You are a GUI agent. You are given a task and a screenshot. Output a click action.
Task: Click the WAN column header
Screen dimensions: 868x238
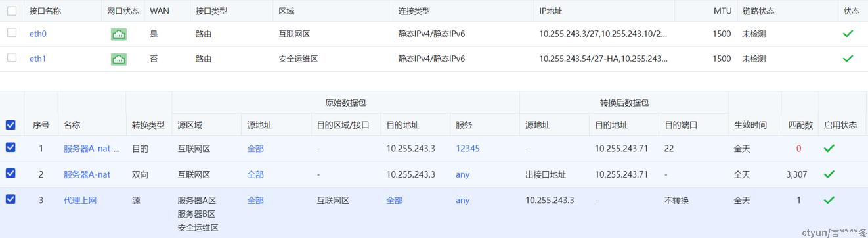coord(159,11)
